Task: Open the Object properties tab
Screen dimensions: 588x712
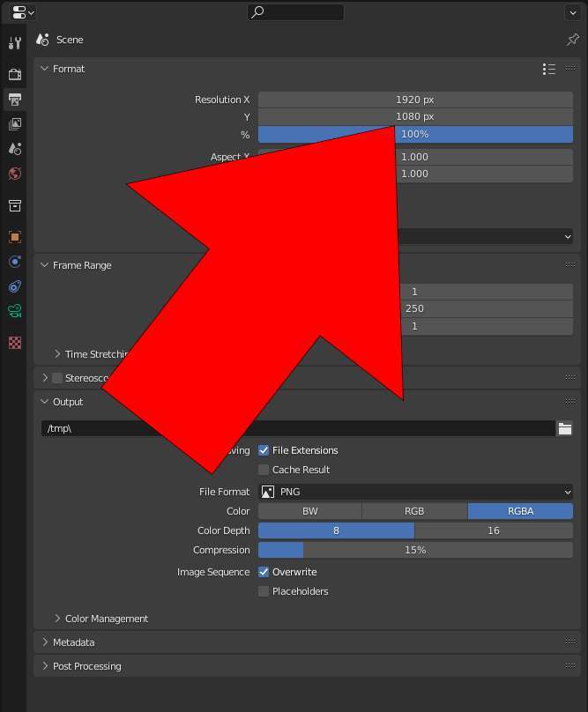Action: point(14,237)
